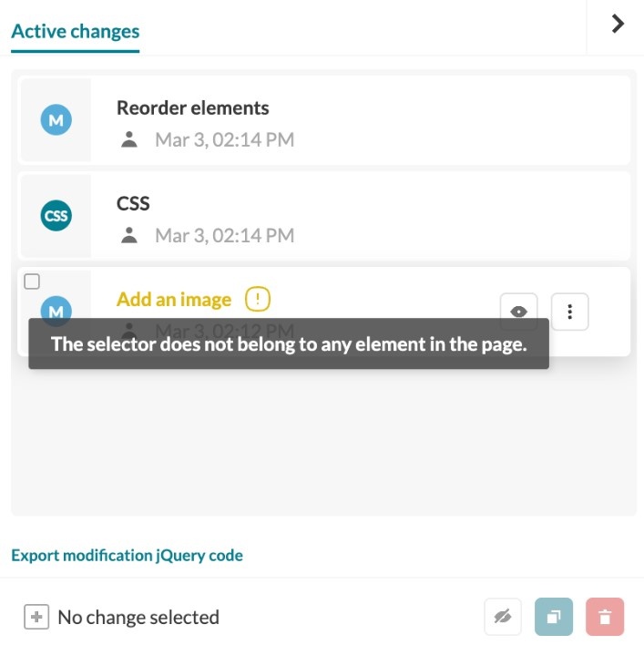Select the Reorder elements change title

[x=192, y=107]
